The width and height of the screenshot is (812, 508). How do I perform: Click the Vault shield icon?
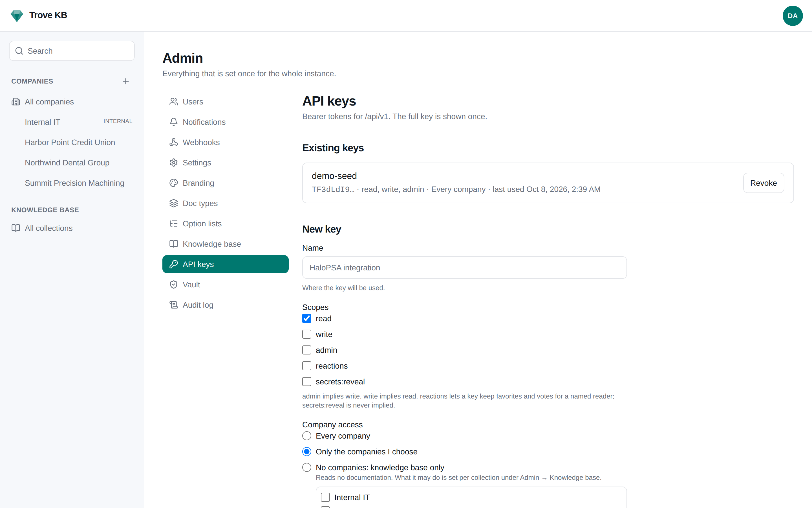(x=173, y=284)
